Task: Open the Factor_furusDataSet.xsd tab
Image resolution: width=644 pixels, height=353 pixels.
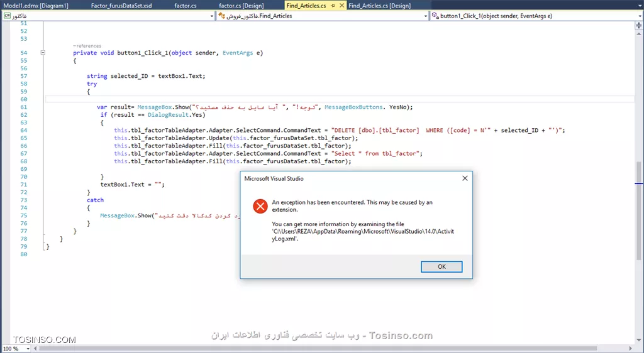Action: (x=121, y=5)
